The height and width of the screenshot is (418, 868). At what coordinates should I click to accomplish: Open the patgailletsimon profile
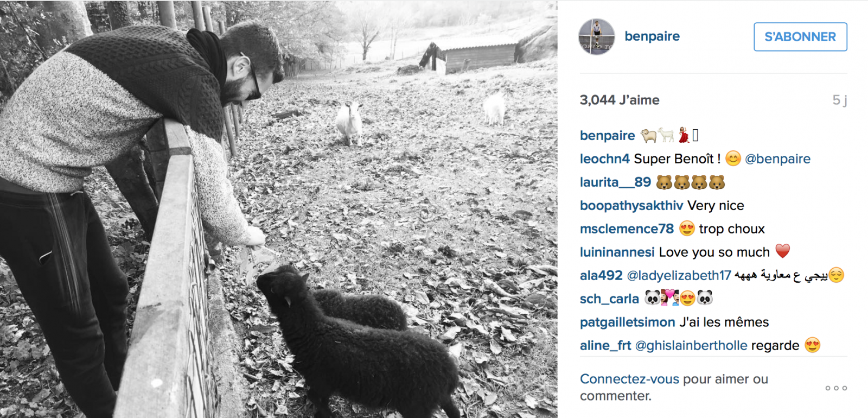(628, 322)
